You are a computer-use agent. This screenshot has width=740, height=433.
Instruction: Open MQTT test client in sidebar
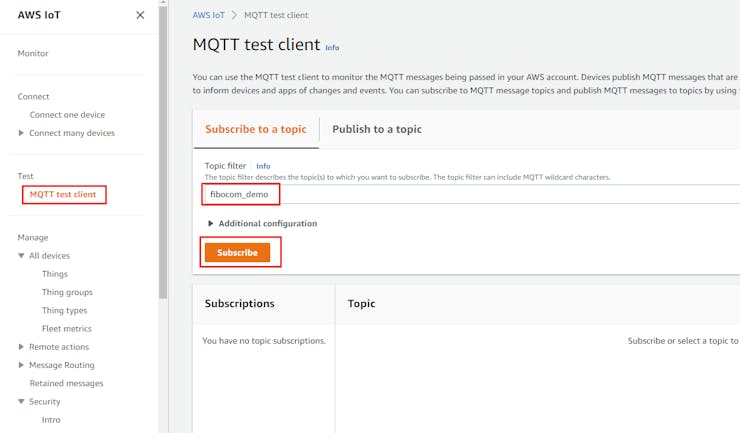pyautogui.click(x=63, y=194)
